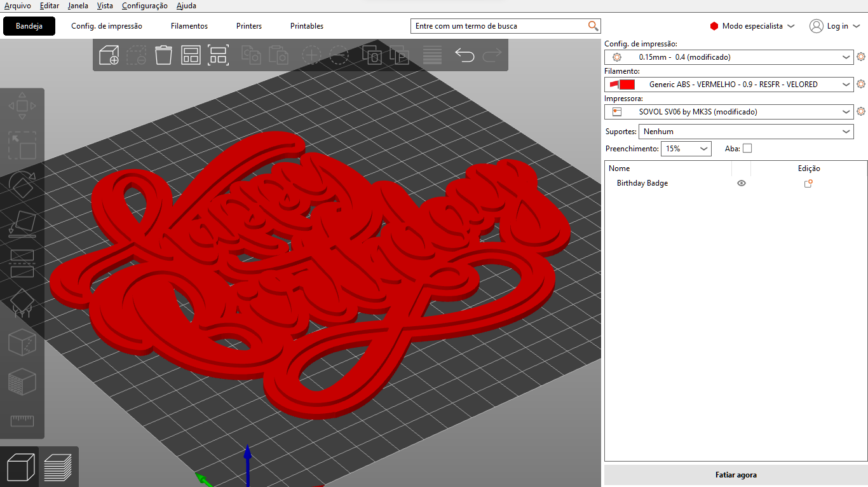Click the Split to objects icon
This screenshot has width=868, height=487.
click(372, 55)
